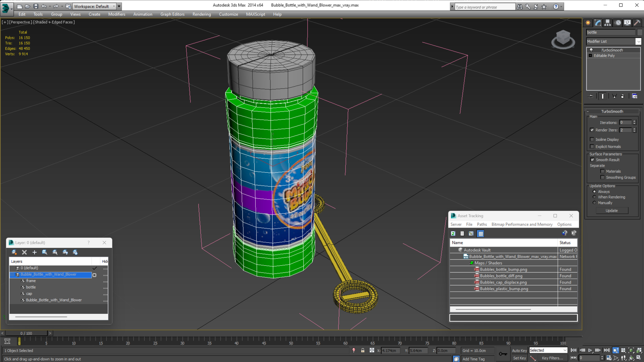
Task: Open the Modify command panel tab
Action: (x=598, y=23)
